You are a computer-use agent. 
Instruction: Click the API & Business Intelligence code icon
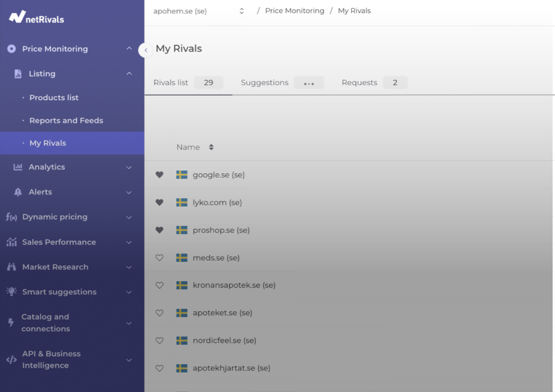click(11, 360)
